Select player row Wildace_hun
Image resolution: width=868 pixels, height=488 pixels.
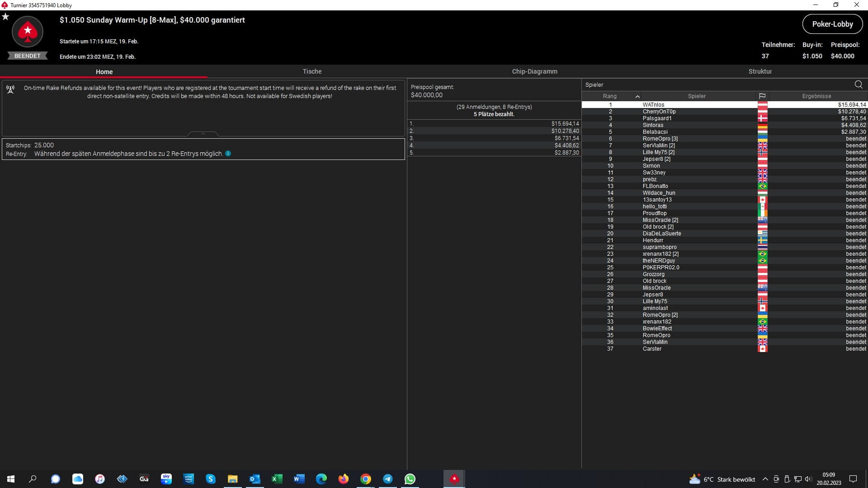[724, 193]
